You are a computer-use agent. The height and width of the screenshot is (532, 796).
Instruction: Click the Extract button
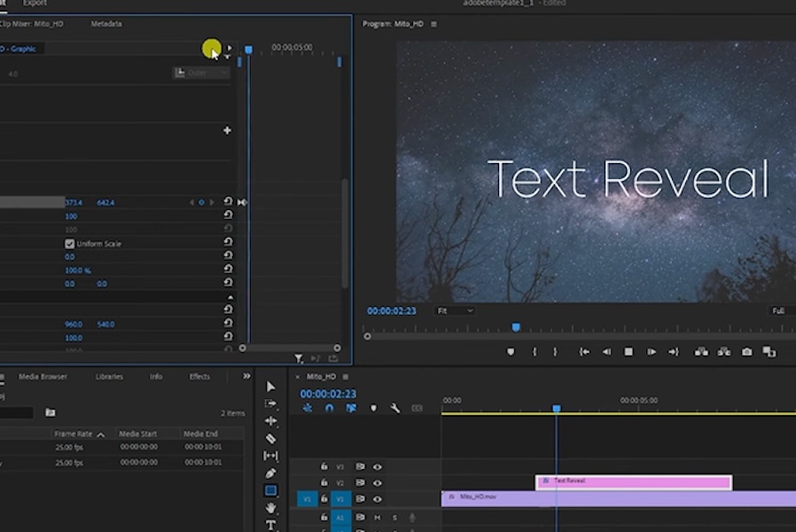tap(724, 352)
